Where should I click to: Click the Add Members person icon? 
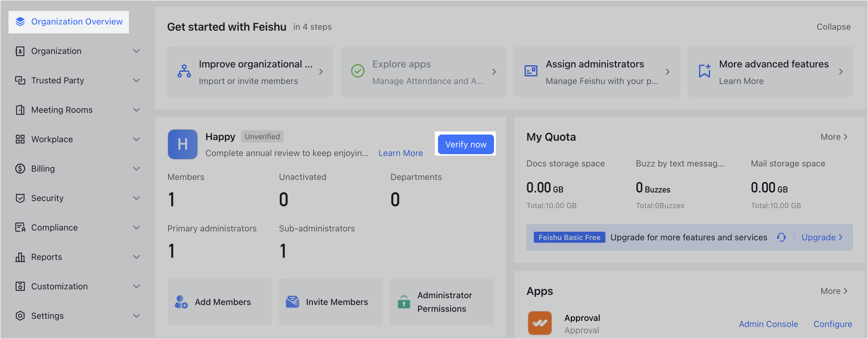point(181,302)
